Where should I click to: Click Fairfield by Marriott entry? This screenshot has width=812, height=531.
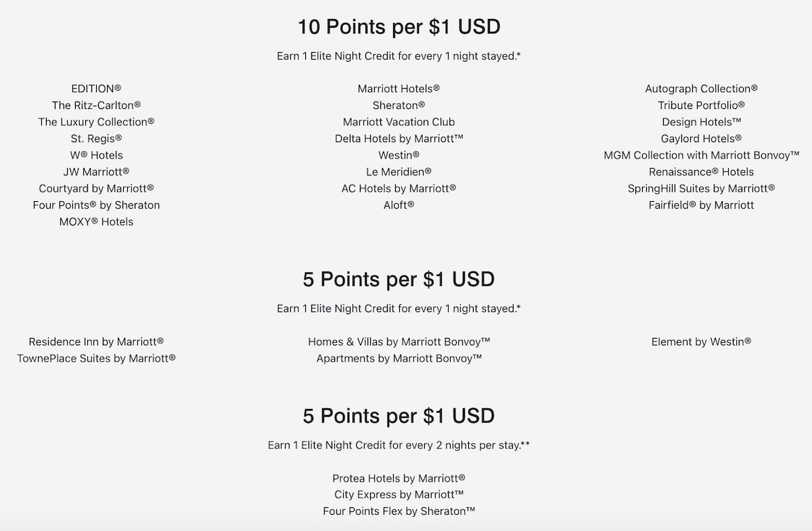[701, 205]
